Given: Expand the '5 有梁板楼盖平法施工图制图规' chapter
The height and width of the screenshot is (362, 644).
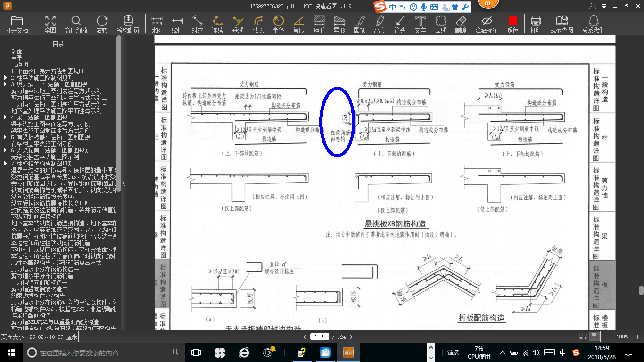Looking at the screenshot, I should pos(5,137).
